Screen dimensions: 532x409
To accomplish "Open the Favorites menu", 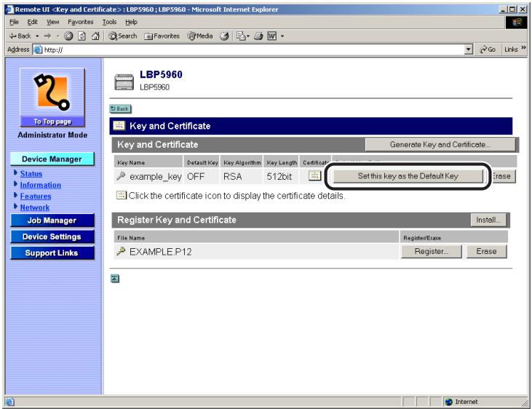I will click(80, 22).
